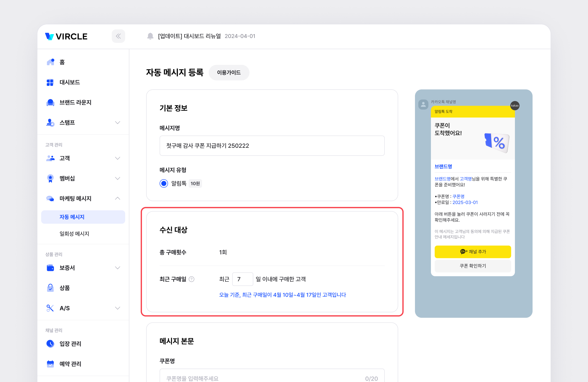The width and height of the screenshot is (588, 382).
Task: Click the 예약 관리 calendar icon
Action: point(50,364)
